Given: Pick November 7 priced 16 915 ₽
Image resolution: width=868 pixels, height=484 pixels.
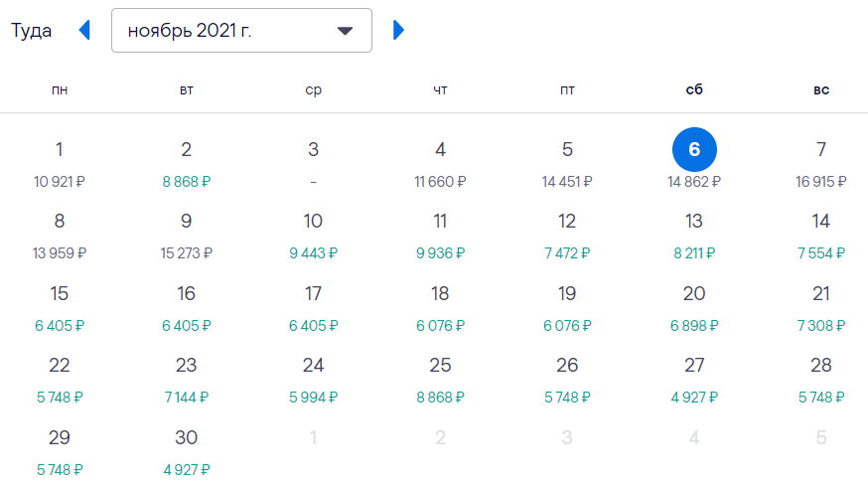Looking at the screenshot, I should [x=821, y=164].
